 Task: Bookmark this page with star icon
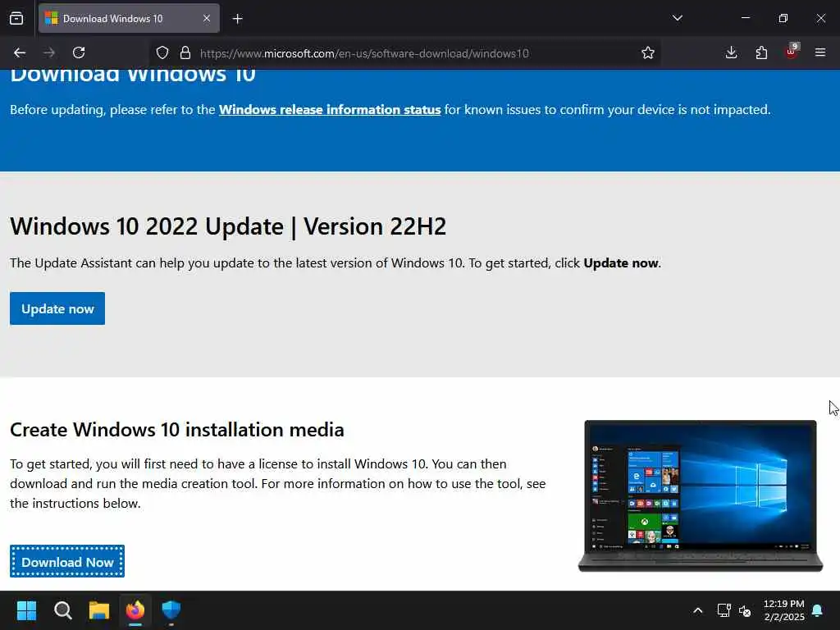click(x=648, y=52)
